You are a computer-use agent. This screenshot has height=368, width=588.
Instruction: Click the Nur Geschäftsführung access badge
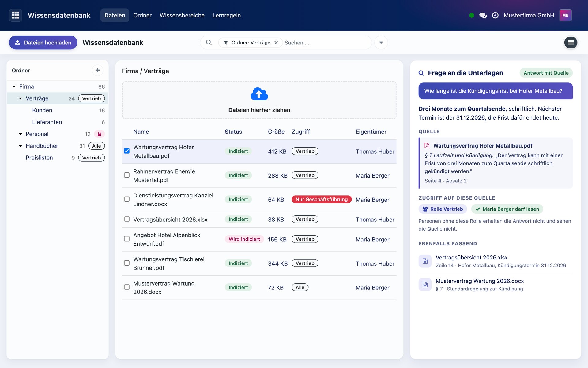322,199
